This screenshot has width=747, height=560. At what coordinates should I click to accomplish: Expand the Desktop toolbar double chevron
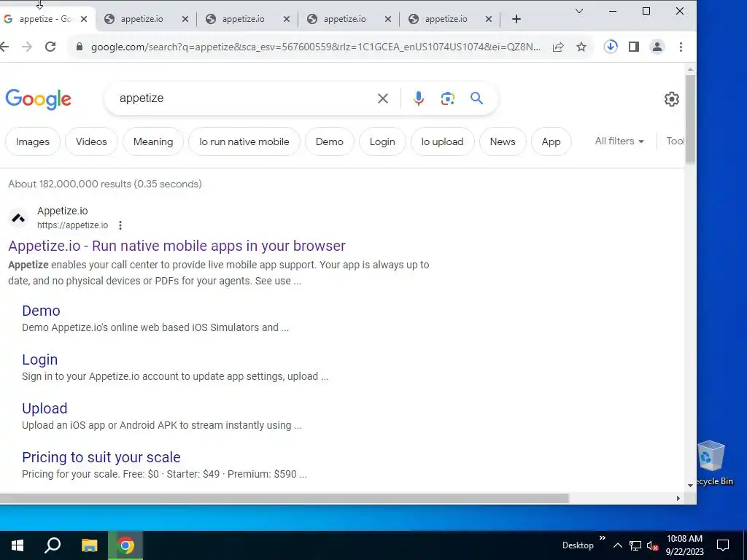pyautogui.click(x=602, y=538)
